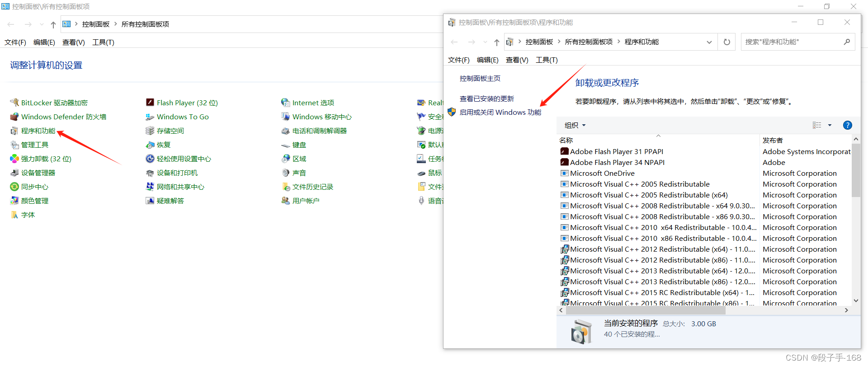Open 编辑(E) menu in 程序和功能 window
Image resolution: width=868 pixels, height=366 pixels.
(x=487, y=60)
